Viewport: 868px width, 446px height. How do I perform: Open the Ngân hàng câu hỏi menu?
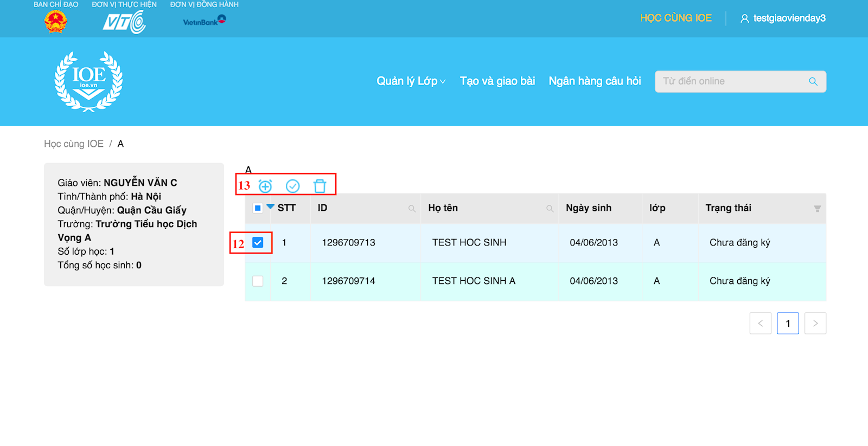pos(595,81)
